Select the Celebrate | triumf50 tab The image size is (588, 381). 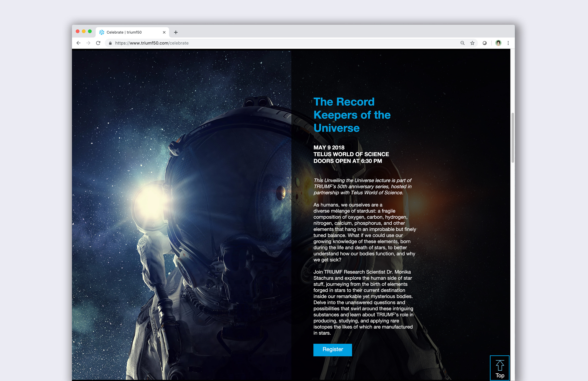point(132,32)
